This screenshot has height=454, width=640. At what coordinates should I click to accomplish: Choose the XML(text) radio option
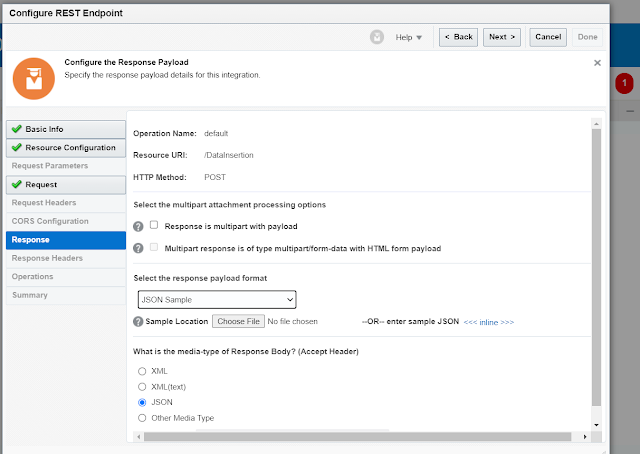click(142, 386)
